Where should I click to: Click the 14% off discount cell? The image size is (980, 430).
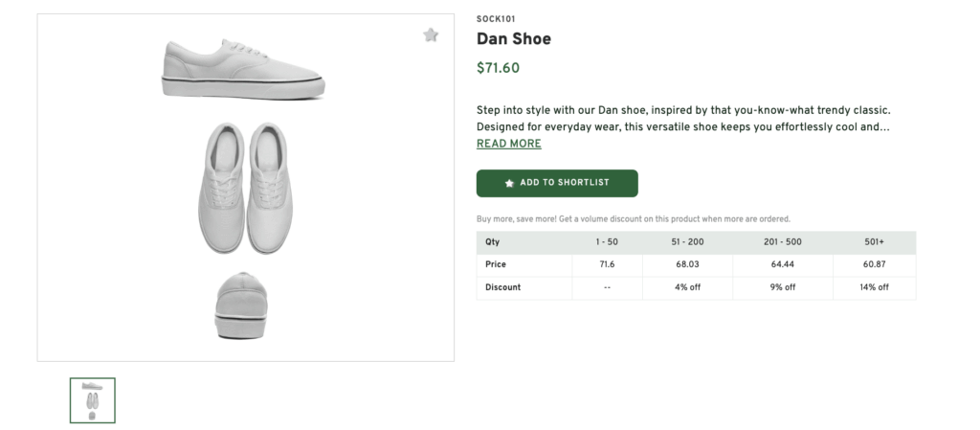[x=875, y=287]
